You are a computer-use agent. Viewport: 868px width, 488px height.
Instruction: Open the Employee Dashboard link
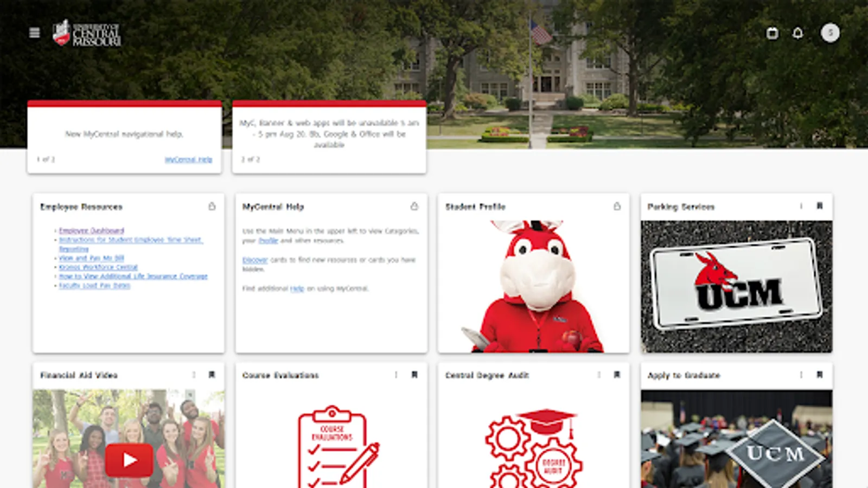pyautogui.click(x=91, y=230)
